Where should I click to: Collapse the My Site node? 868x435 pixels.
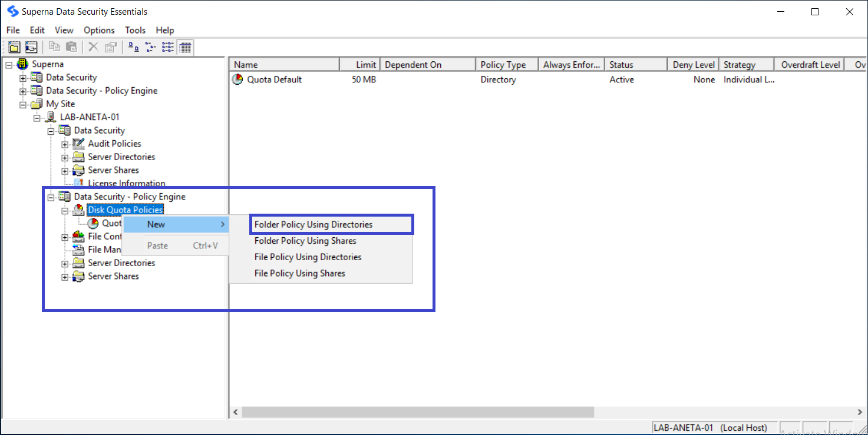click(23, 104)
